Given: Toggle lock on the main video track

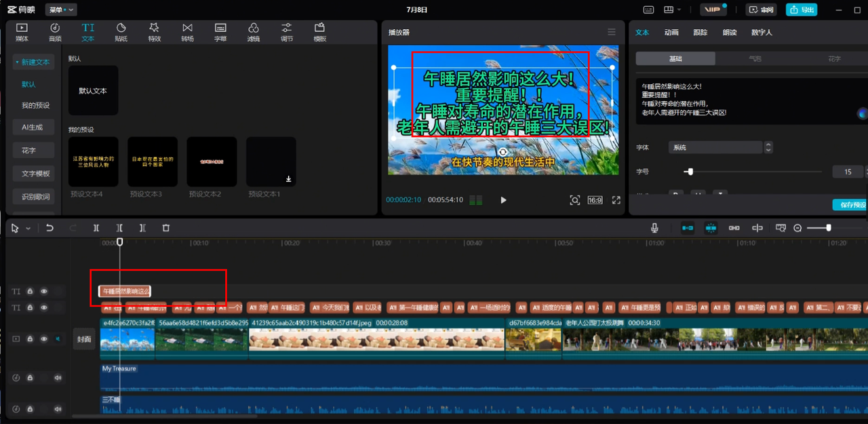Looking at the screenshot, I should click(x=30, y=339).
